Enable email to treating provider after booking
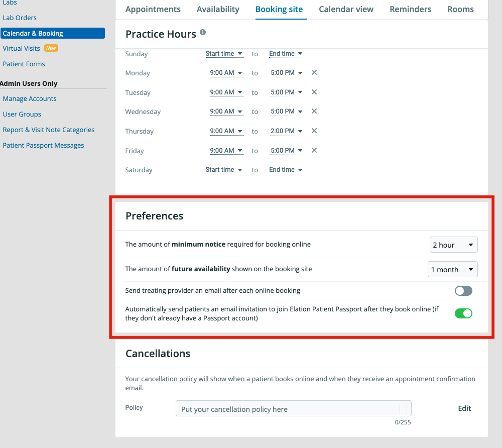The height and width of the screenshot is (448, 502). point(463,291)
